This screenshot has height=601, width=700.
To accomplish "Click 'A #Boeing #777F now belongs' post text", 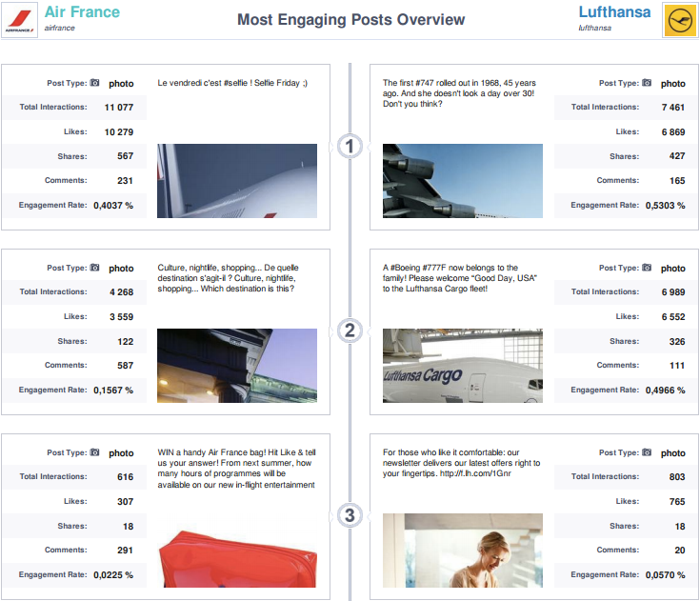I will tap(459, 278).
